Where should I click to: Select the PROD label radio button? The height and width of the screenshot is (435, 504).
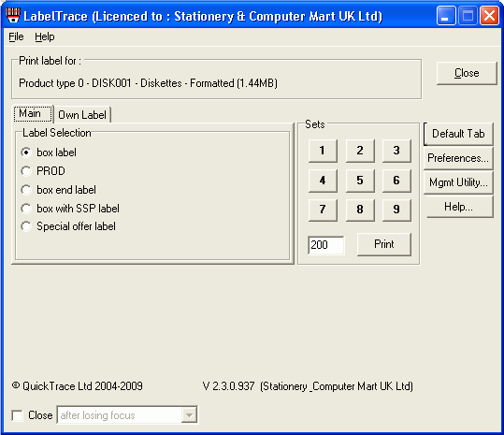26,171
